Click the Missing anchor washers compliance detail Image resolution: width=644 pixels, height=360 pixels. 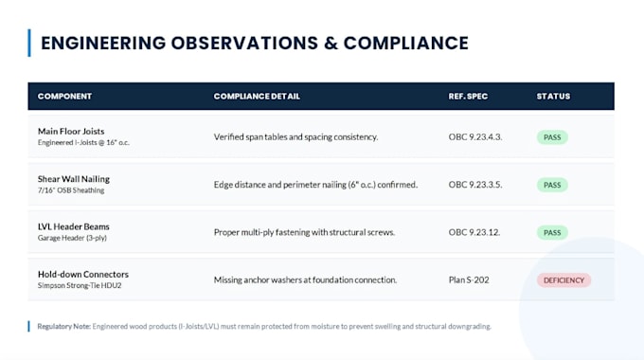point(305,279)
